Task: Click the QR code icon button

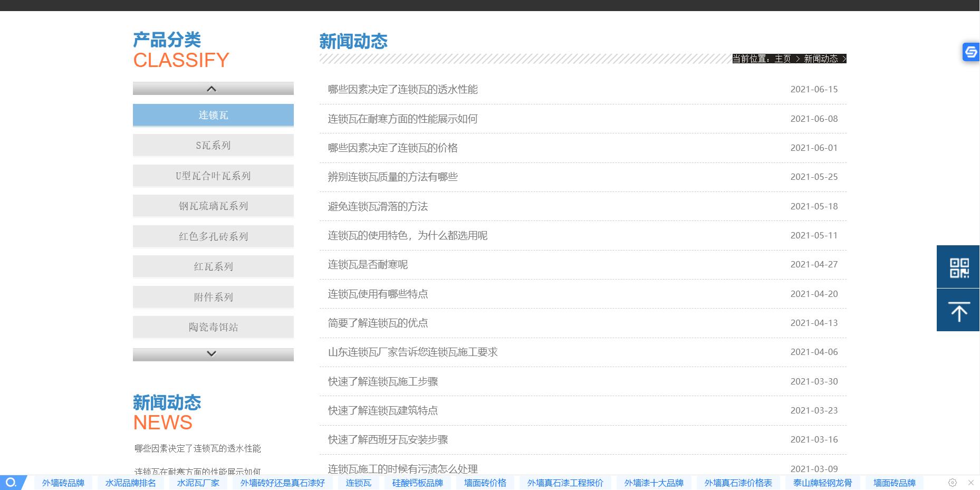Action: click(958, 267)
